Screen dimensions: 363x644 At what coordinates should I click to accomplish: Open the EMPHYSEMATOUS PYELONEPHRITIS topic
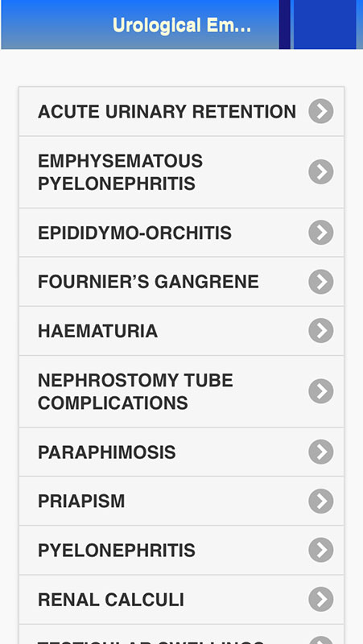[181, 172]
